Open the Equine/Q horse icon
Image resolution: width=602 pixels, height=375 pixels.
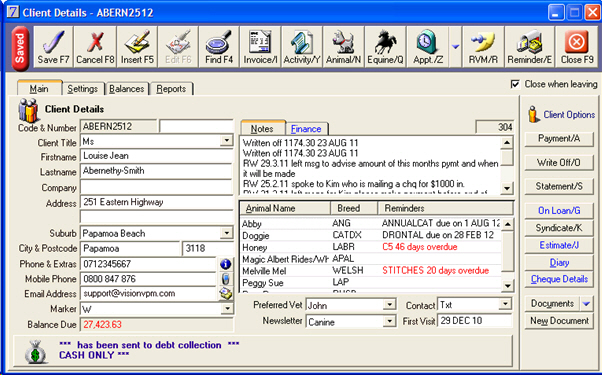pyautogui.click(x=385, y=47)
